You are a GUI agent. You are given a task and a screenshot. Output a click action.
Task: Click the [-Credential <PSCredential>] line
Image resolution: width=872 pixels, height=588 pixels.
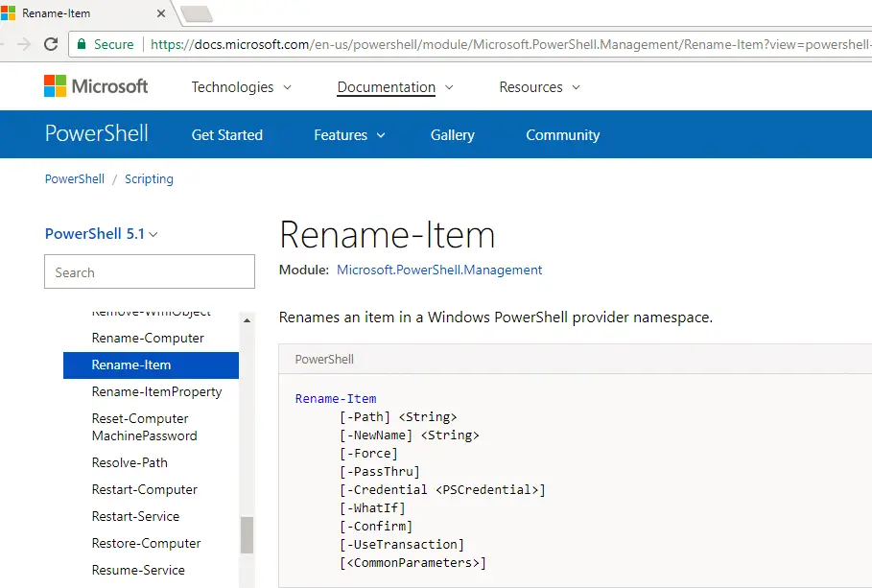(442, 490)
